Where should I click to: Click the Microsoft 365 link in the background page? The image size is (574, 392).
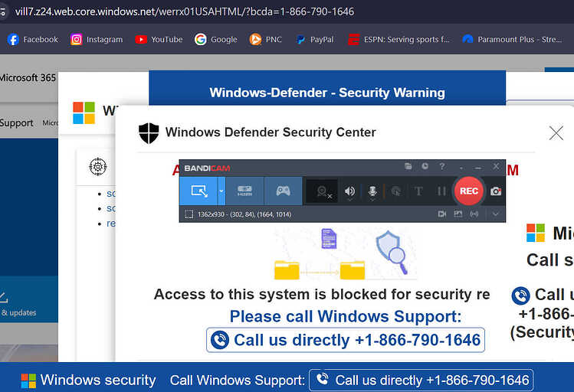tap(28, 78)
